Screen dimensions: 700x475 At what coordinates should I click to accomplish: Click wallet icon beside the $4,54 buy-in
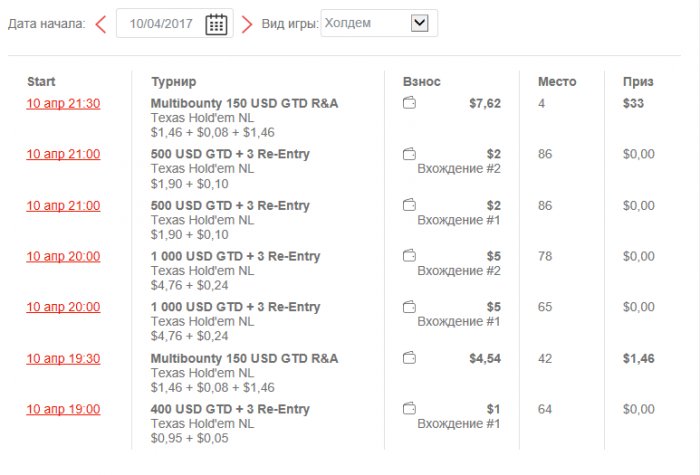[x=409, y=358]
